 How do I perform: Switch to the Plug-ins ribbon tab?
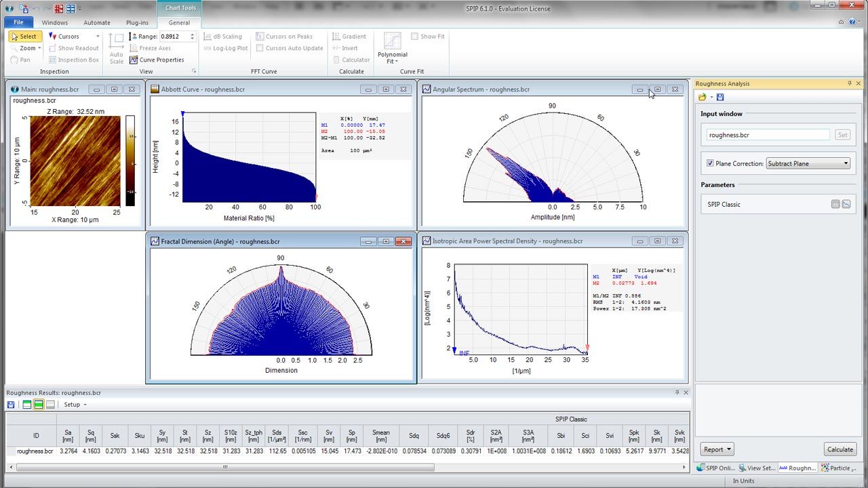[138, 22]
